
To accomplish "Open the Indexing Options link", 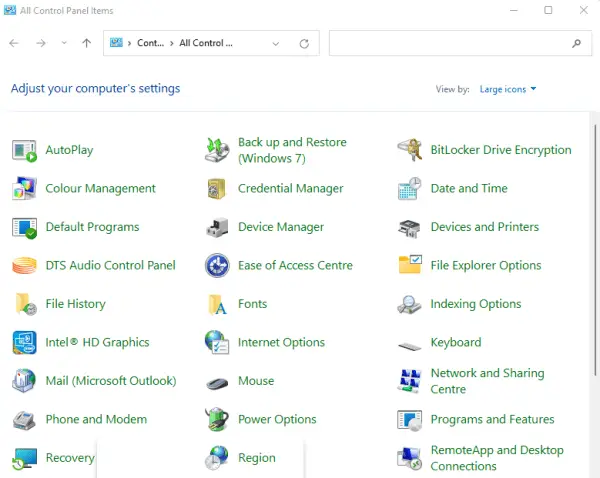I will point(476,304).
